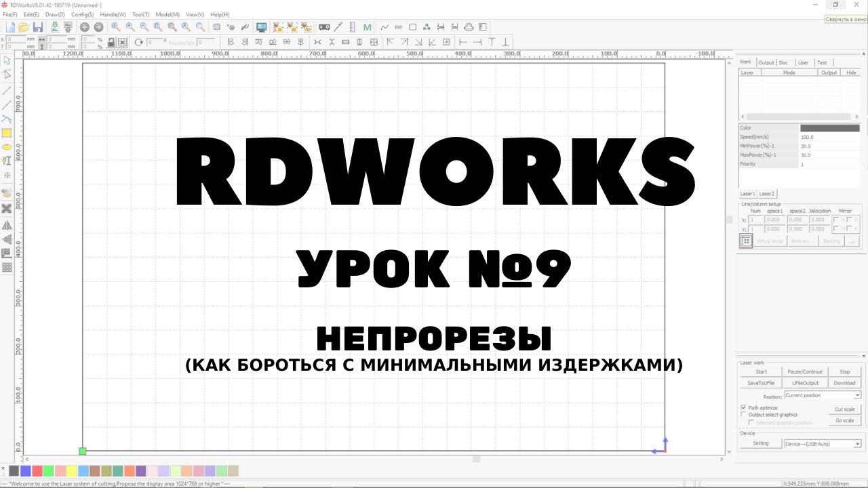Select the Laser2 tab

pyautogui.click(x=767, y=193)
